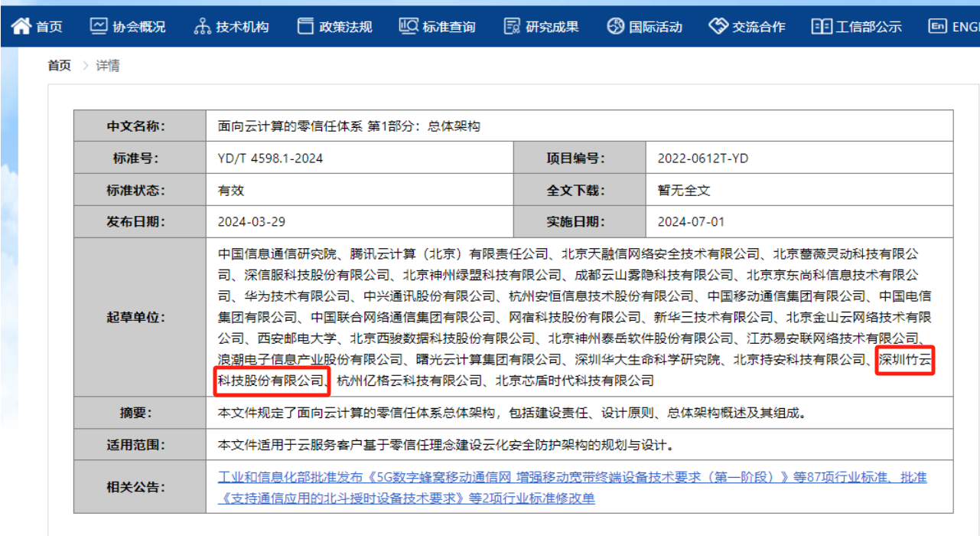
Task: Click the 协会概况 chart icon
Action: pos(99,27)
